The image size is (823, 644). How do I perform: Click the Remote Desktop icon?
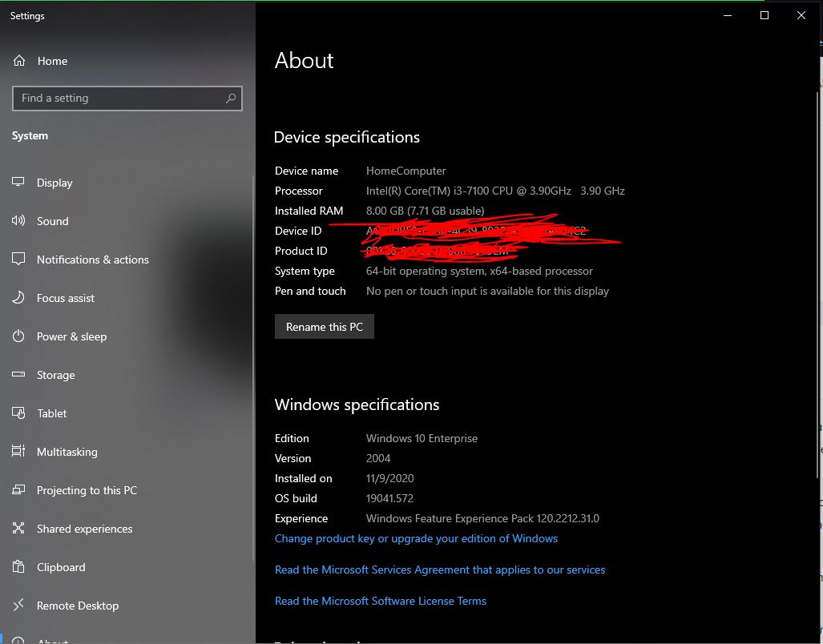pos(18,606)
